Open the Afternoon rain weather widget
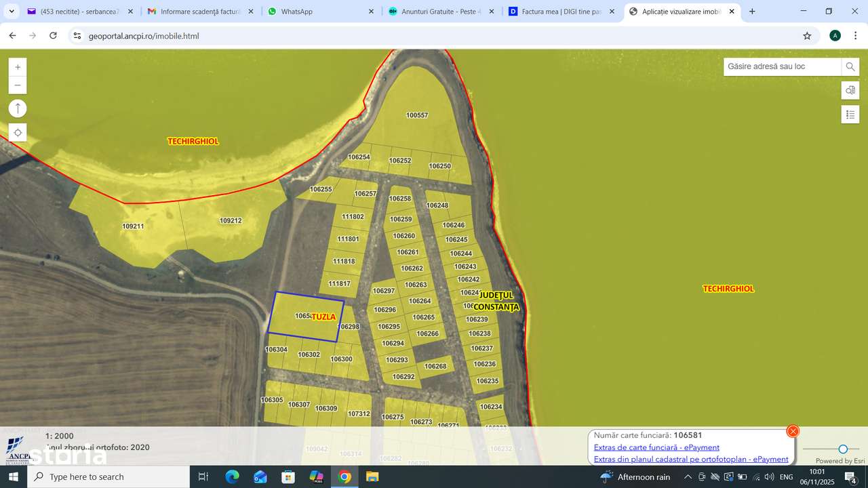Image resolution: width=868 pixels, height=488 pixels. pyautogui.click(x=635, y=477)
